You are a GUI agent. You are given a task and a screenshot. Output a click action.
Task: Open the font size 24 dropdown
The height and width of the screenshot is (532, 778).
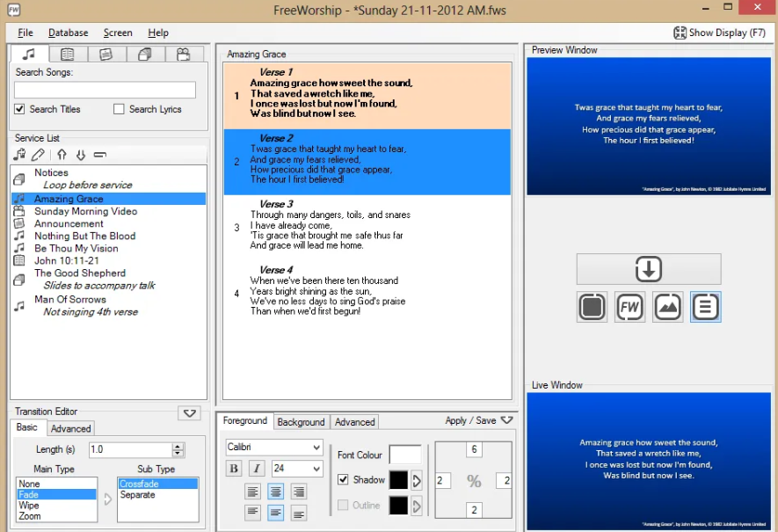tap(316, 469)
